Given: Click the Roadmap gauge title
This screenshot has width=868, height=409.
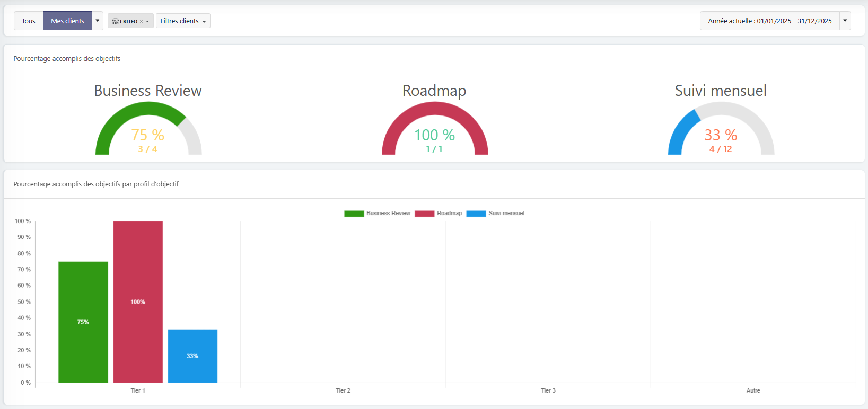Looking at the screenshot, I should tap(434, 91).
